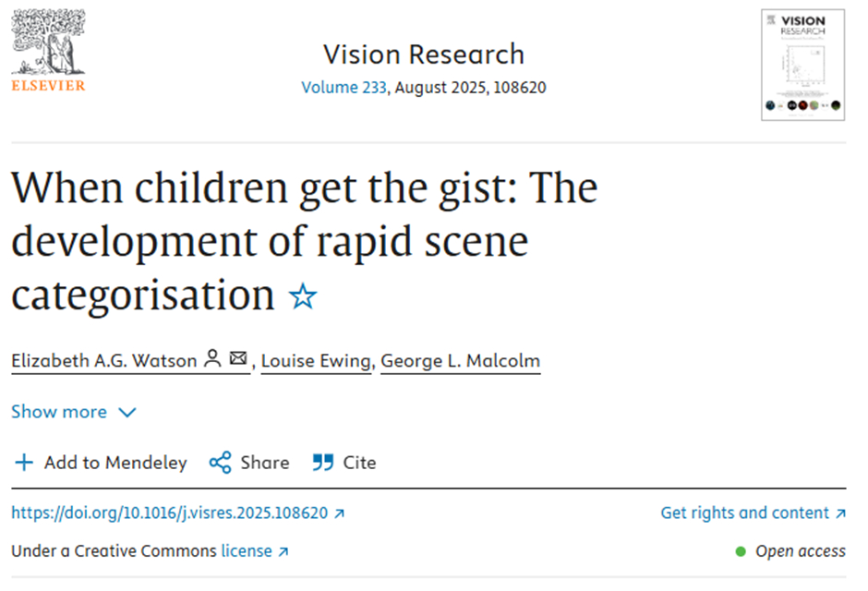
Task: Open Get rights and content link
Action: 745,513
